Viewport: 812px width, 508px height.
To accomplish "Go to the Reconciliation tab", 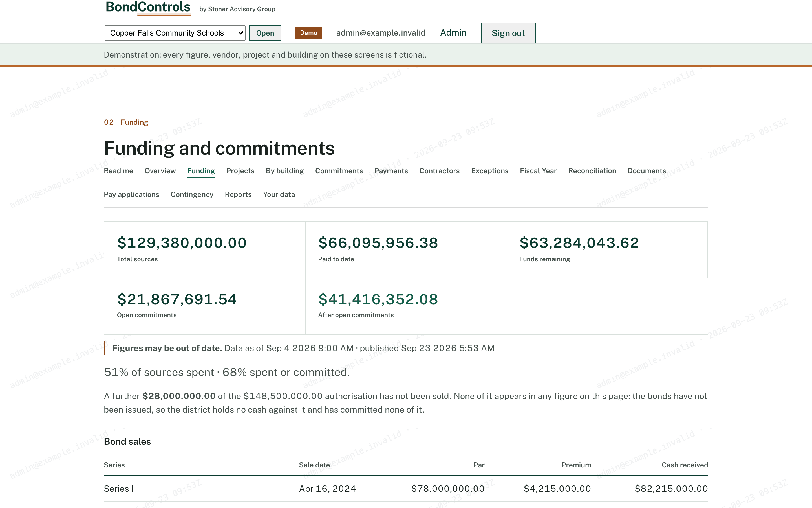I will coord(592,171).
